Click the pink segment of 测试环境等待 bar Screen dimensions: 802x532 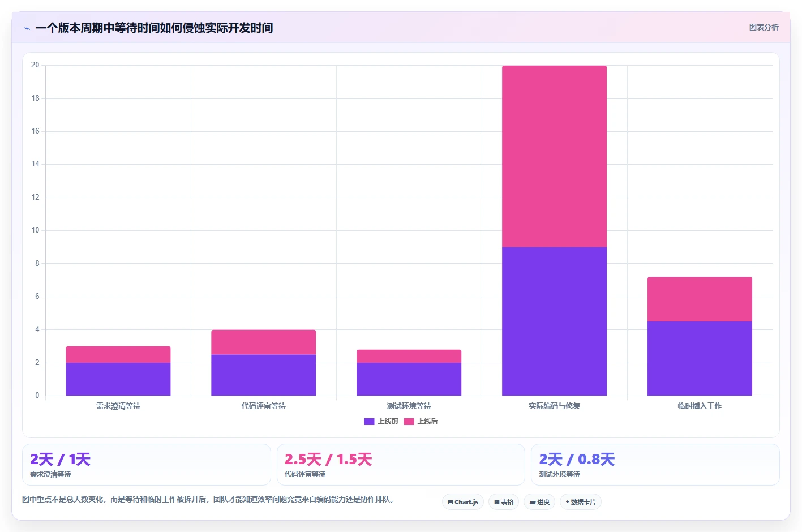[x=409, y=356]
